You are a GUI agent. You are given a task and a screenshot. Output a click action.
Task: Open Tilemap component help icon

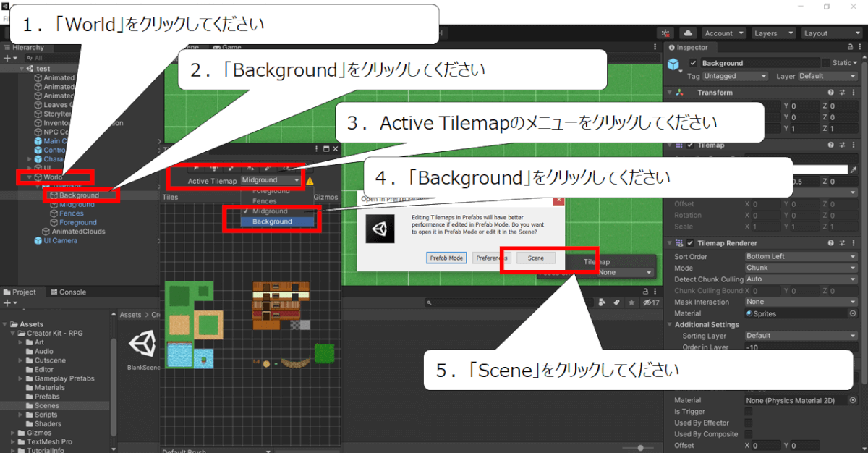[832, 145]
